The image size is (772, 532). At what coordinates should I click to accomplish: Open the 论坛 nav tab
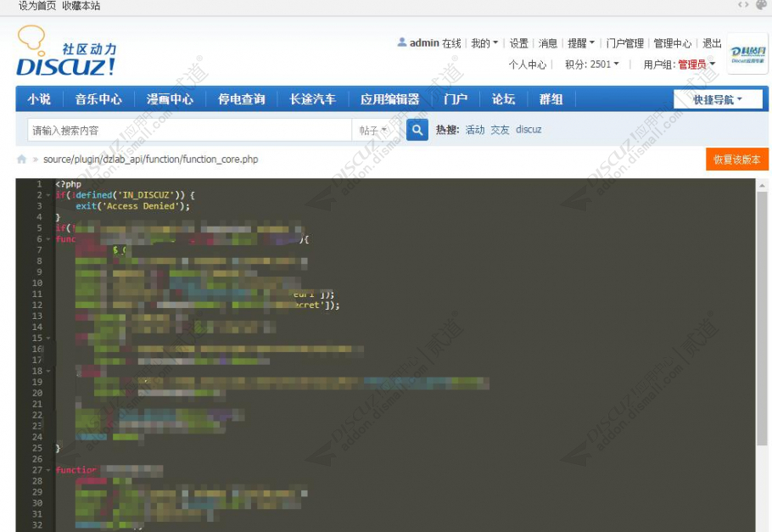click(x=503, y=99)
